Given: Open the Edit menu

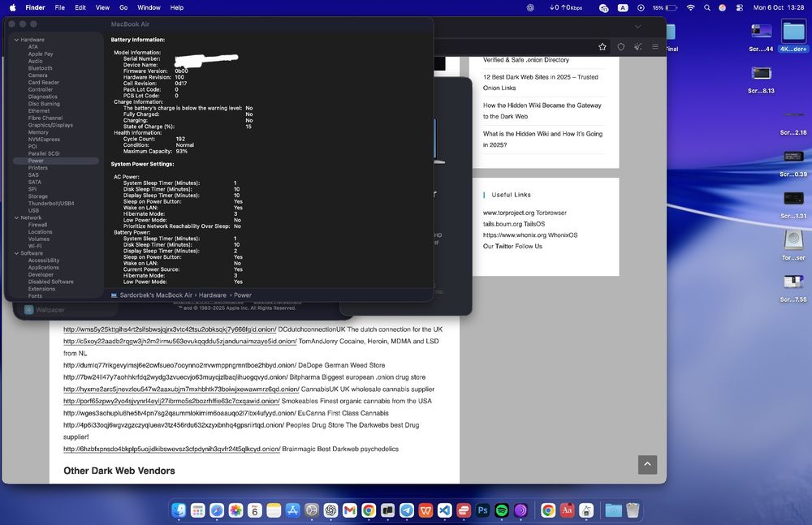Looking at the screenshot, I should (80, 8).
